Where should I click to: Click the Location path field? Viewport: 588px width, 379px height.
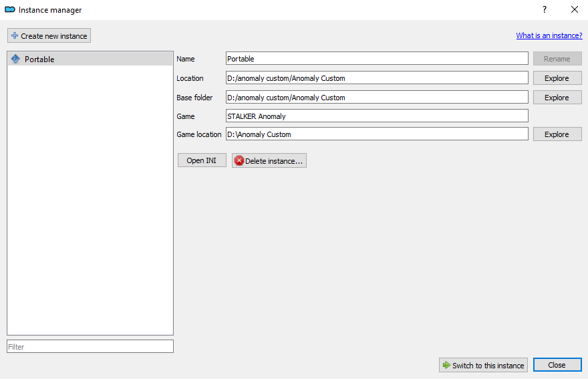coord(377,78)
